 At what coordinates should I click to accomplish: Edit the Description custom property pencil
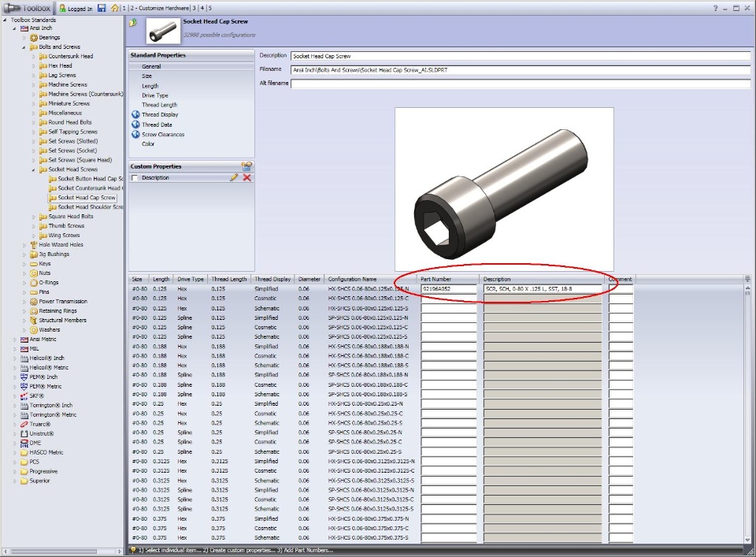(234, 177)
